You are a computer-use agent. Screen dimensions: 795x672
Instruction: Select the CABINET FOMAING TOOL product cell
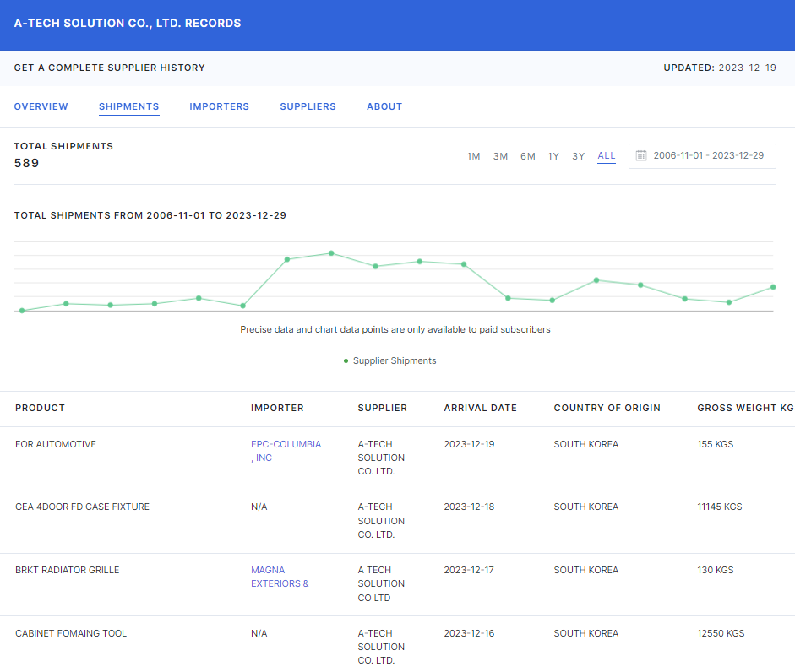tap(71, 633)
